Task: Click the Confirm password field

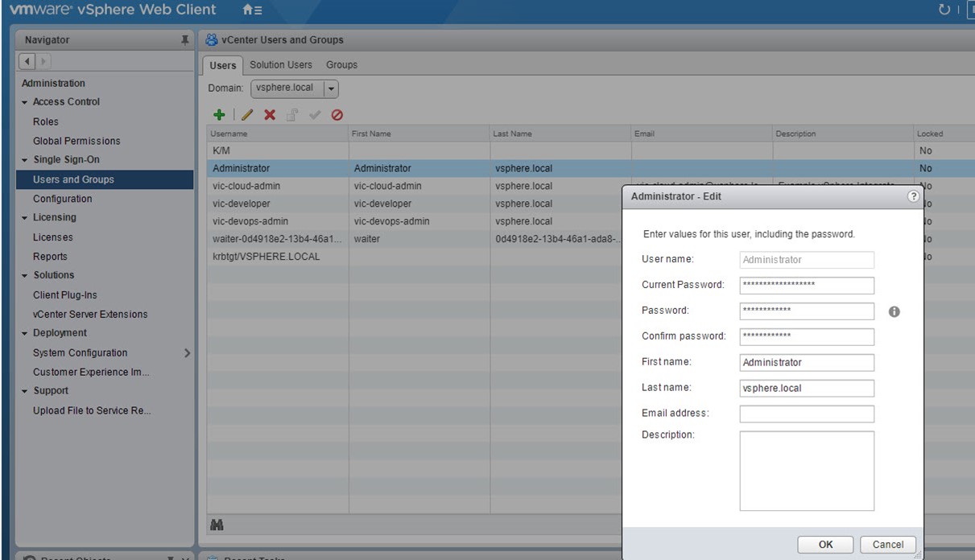Action: (x=807, y=336)
